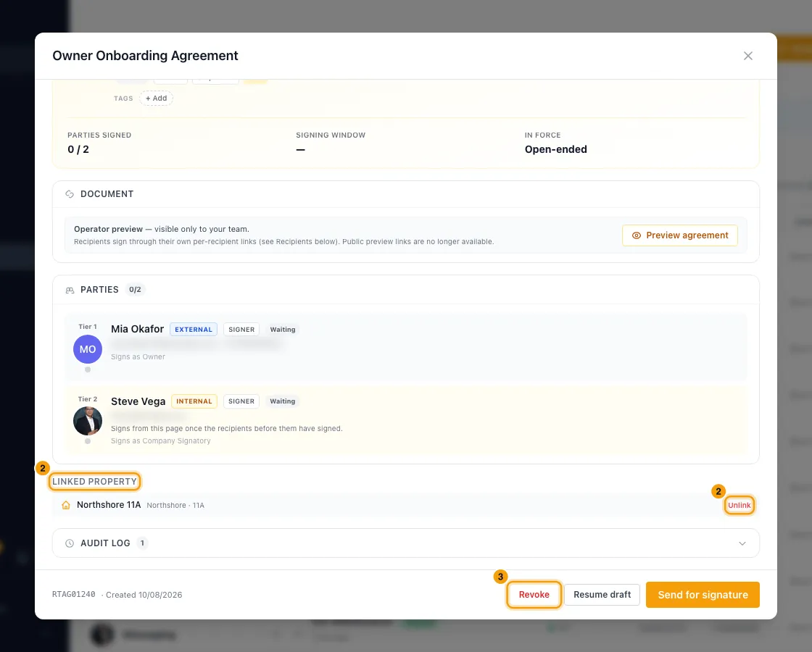Click the Created 10/08/2026 text
812x652 pixels.
coord(144,595)
